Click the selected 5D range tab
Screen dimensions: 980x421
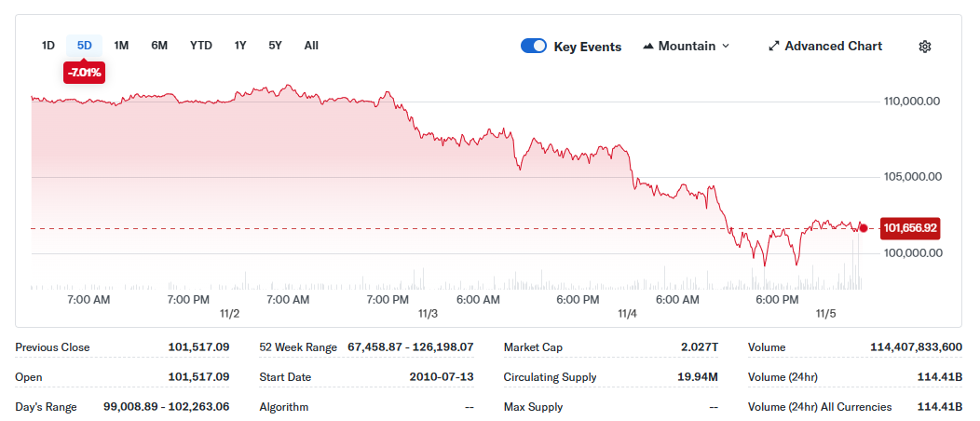85,46
